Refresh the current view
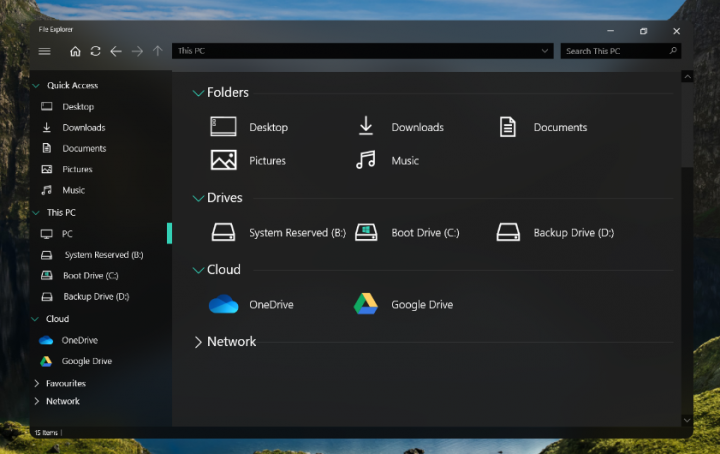 tap(96, 51)
